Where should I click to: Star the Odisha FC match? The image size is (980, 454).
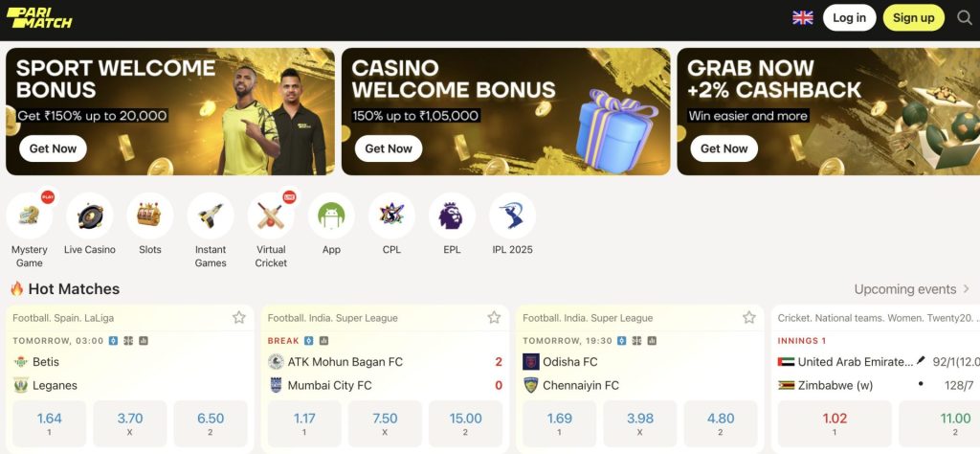coord(748,318)
